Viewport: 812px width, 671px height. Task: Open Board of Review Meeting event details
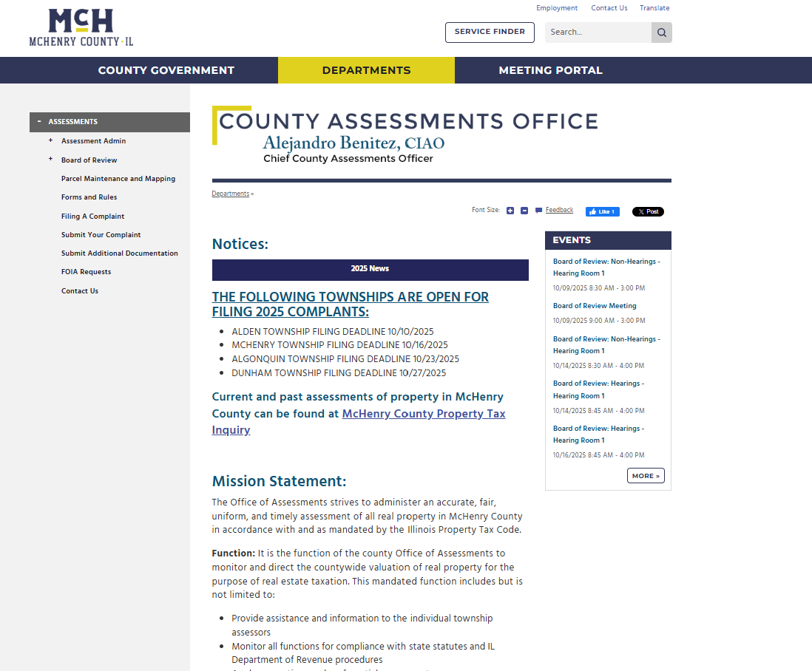(x=595, y=305)
